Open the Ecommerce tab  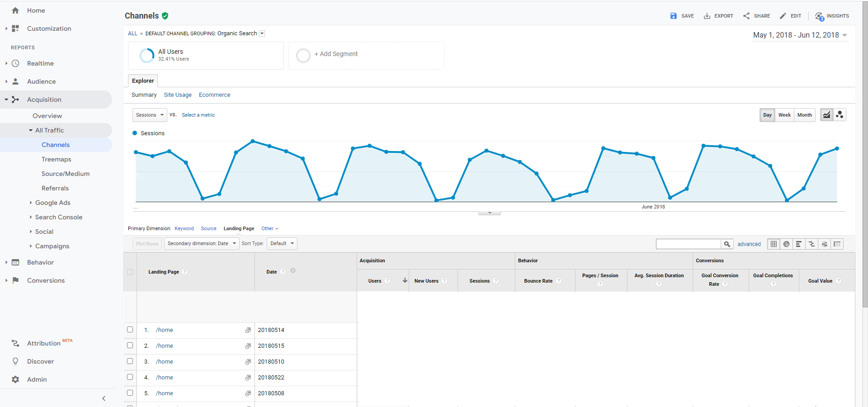click(214, 95)
